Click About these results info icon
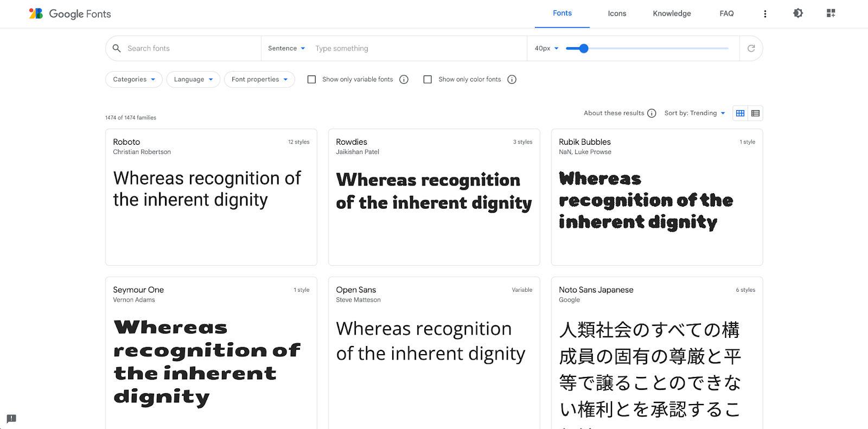The height and width of the screenshot is (429, 868). point(652,113)
